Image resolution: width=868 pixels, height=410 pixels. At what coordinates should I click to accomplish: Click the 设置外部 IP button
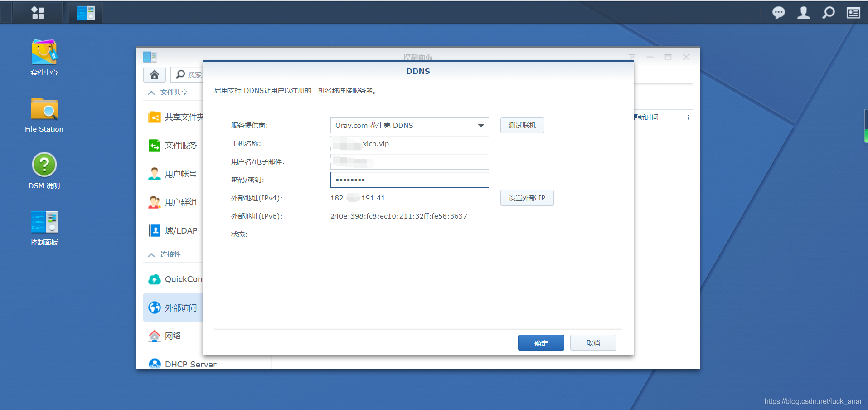[x=527, y=198]
